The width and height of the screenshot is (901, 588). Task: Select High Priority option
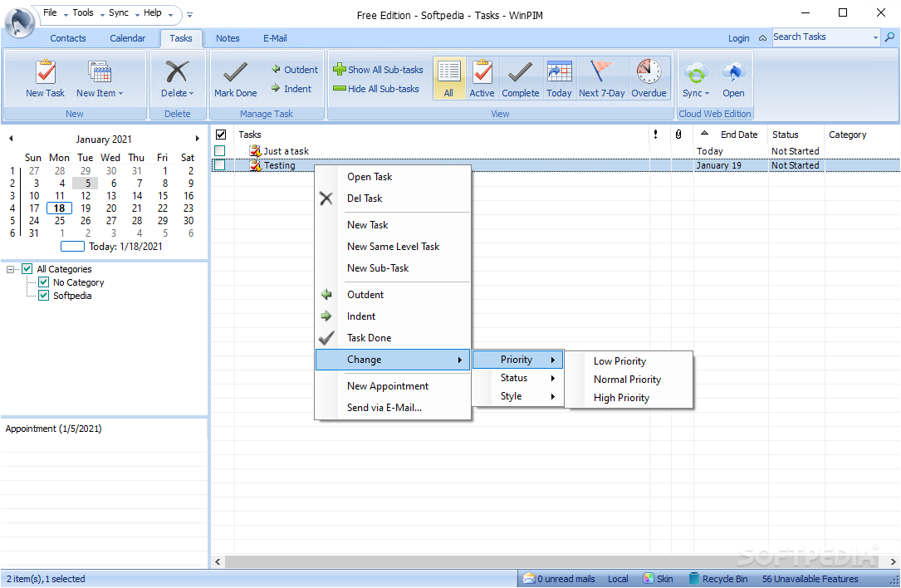tap(629, 398)
